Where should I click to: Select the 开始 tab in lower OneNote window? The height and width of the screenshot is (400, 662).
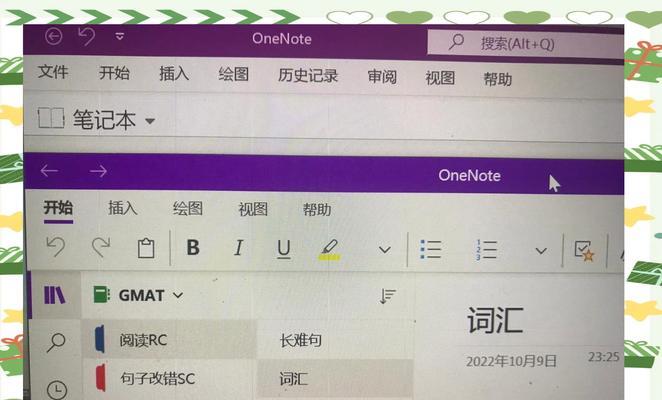coord(58,207)
